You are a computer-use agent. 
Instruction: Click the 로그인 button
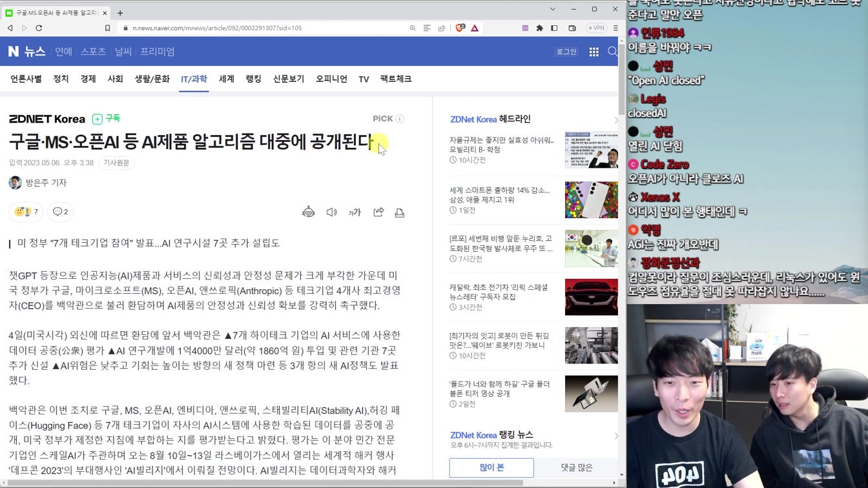(x=566, y=52)
